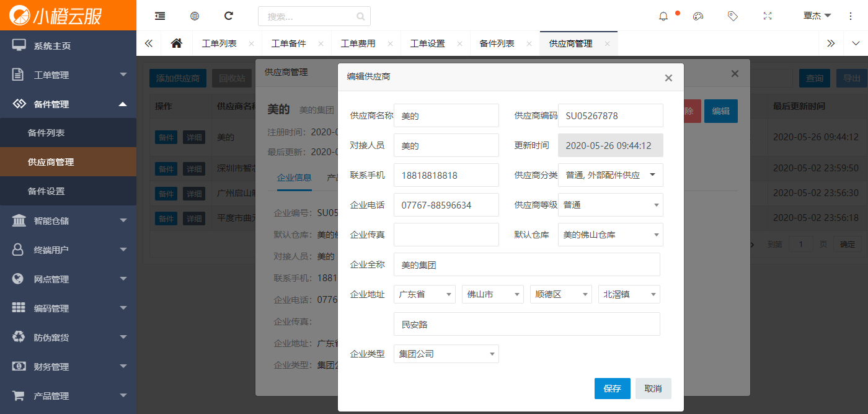
Task: Collapse 备件管理 sidebar menu
Action: pyautogui.click(x=68, y=104)
